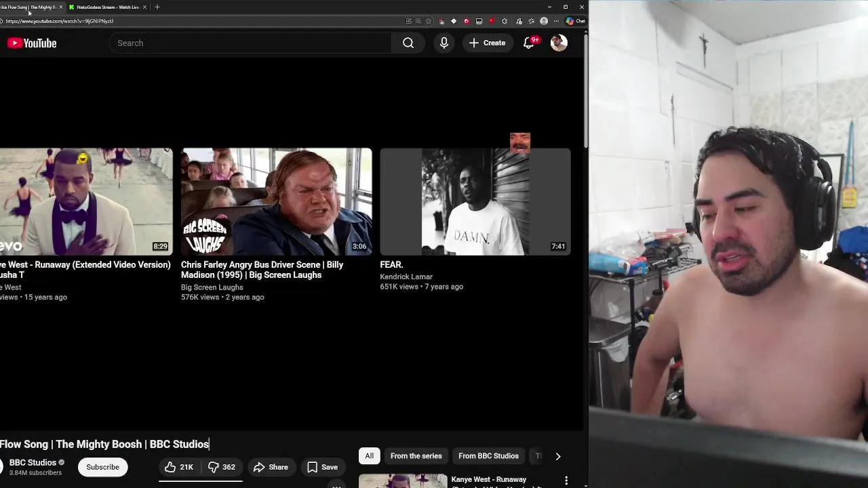Click the search magnifier button
Image resolution: width=868 pixels, height=488 pixels.
click(x=408, y=43)
